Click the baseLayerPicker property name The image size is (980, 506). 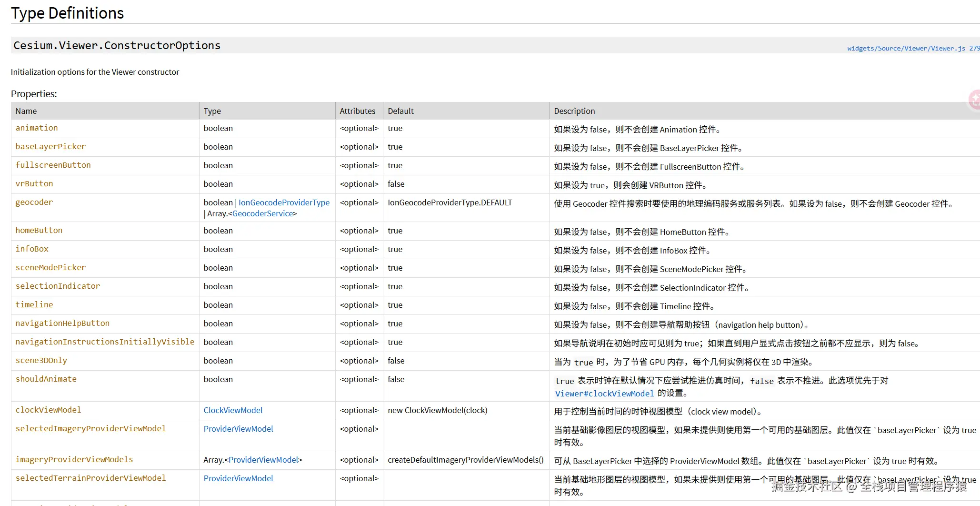click(50, 146)
